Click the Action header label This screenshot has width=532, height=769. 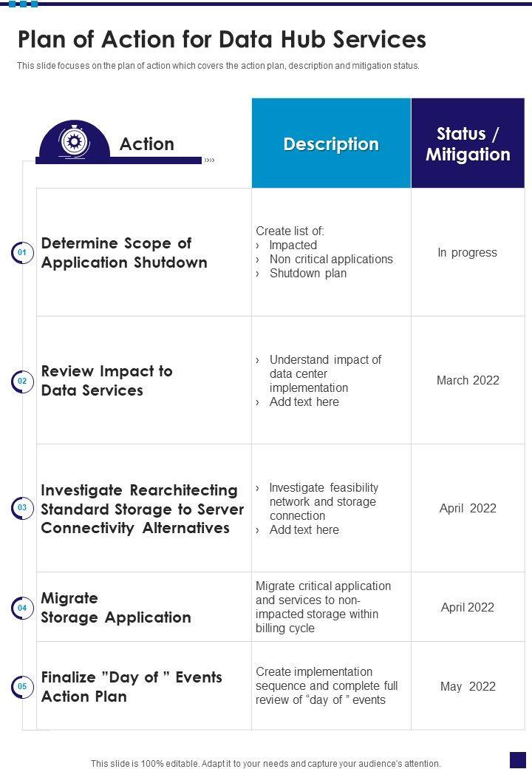point(147,143)
